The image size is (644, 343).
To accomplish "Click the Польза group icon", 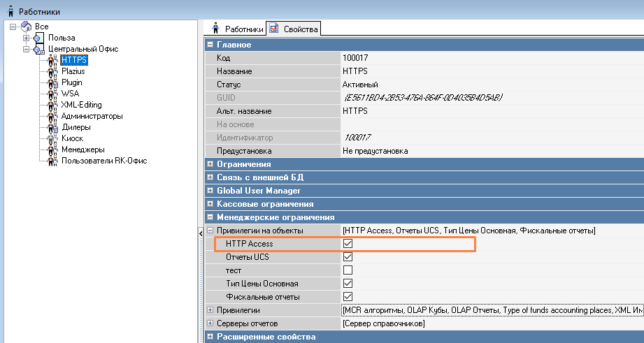I will tap(38, 38).
